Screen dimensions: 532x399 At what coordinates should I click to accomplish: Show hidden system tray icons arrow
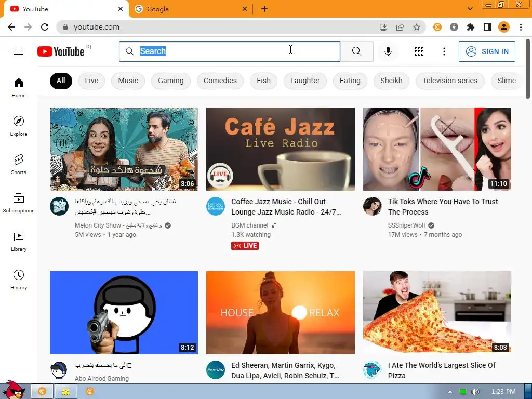450,392
